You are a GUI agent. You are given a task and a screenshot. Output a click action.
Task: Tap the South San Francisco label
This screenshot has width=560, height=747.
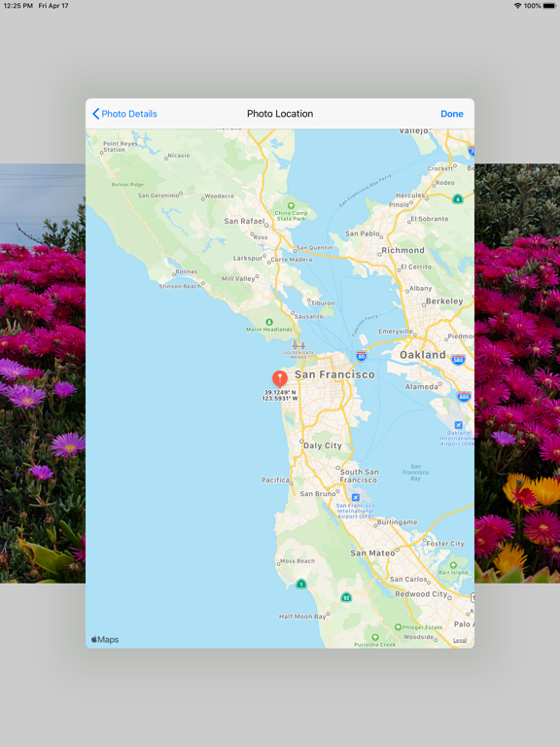click(359, 476)
